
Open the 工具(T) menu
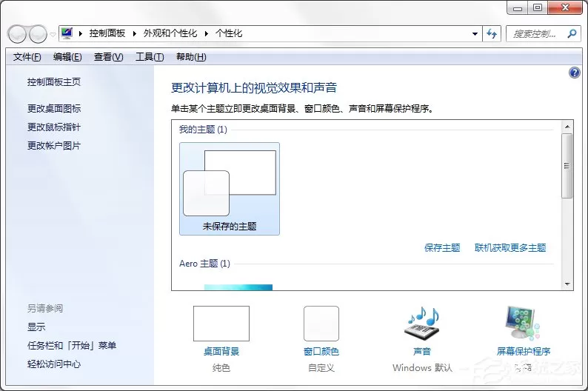(x=150, y=57)
